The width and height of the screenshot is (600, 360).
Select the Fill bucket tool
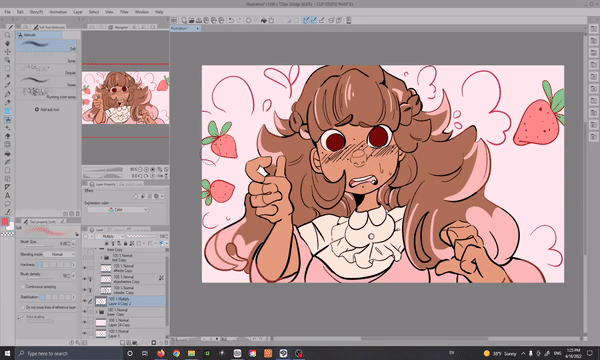(7, 153)
